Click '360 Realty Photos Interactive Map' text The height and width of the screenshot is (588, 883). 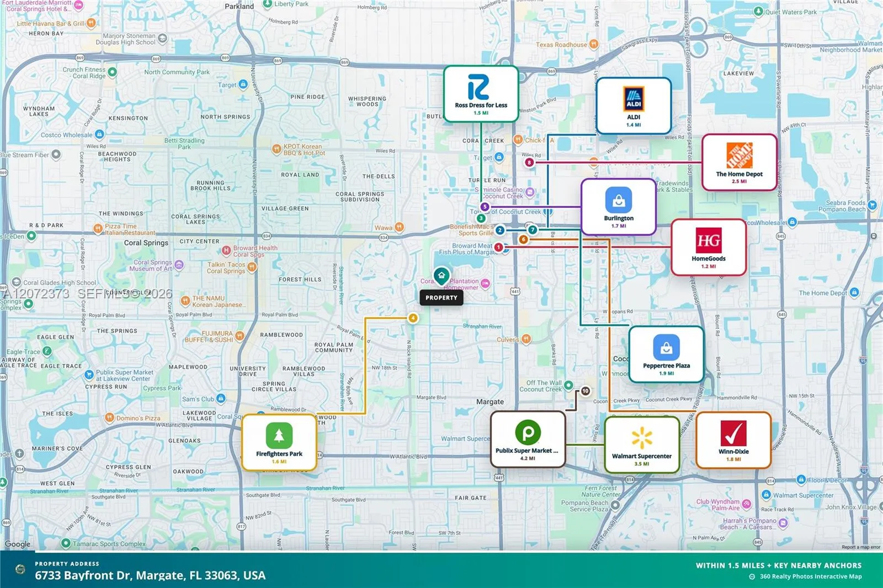tap(811, 576)
